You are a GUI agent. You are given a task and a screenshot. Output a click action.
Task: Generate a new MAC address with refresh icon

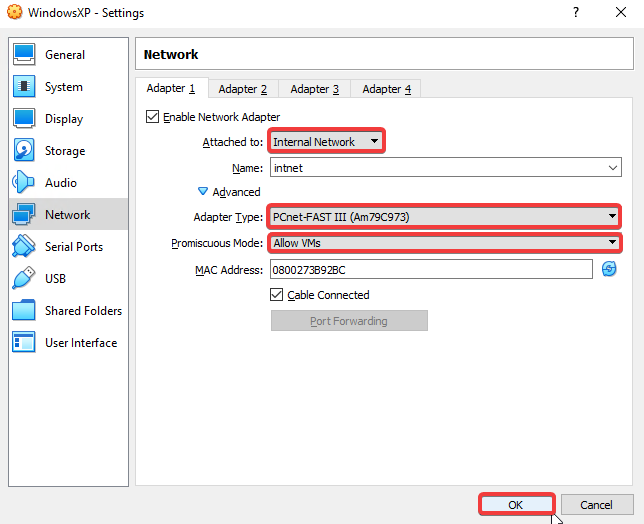(609, 269)
